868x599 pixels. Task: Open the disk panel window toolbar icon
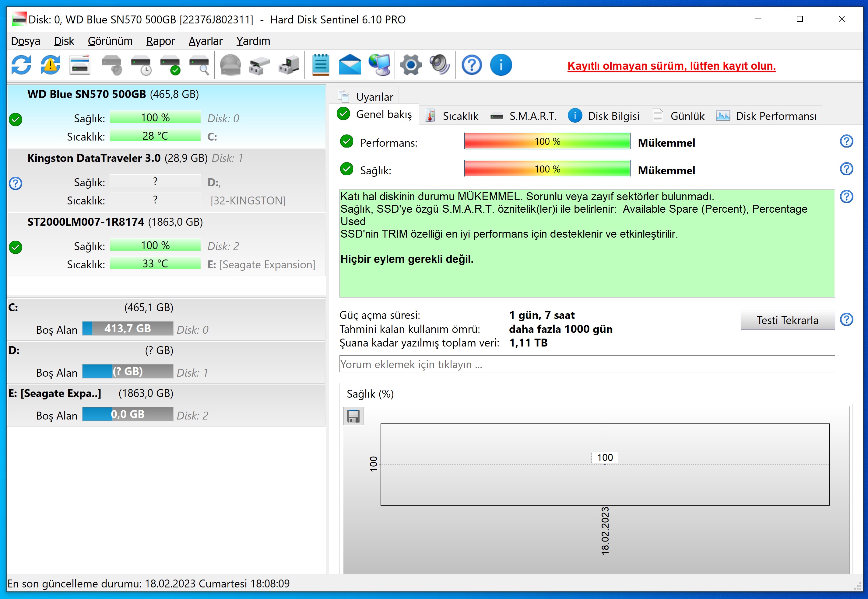point(80,65)
